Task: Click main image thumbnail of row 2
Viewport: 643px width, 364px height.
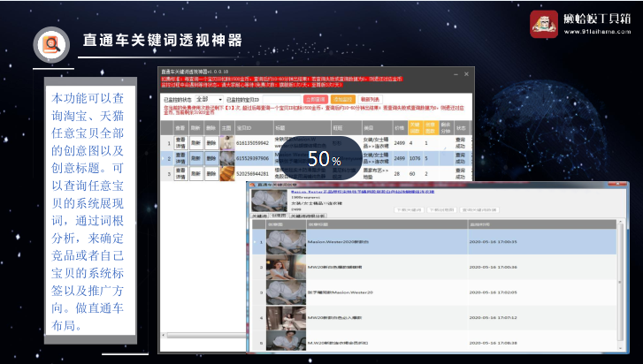Action: (226, 158)
